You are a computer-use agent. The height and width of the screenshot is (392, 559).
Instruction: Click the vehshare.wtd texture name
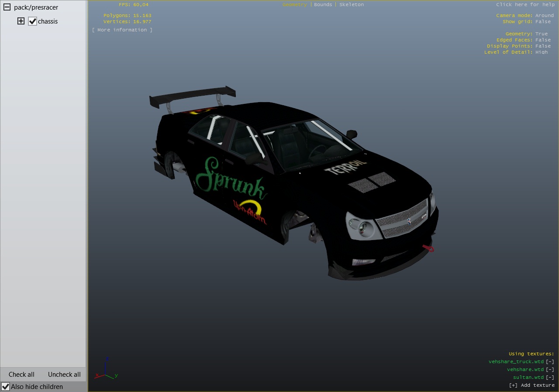click(x=525, y=369)
